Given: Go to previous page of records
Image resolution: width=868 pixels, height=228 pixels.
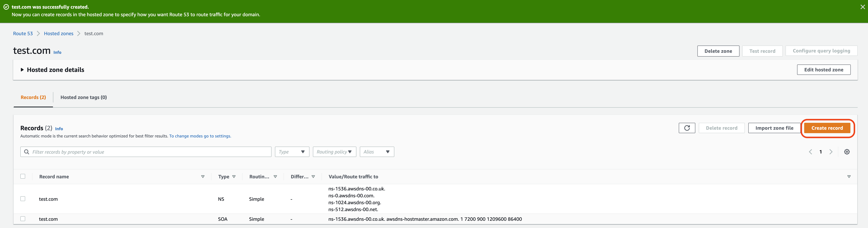Looking at the screenshot, I should coord(810,152).
